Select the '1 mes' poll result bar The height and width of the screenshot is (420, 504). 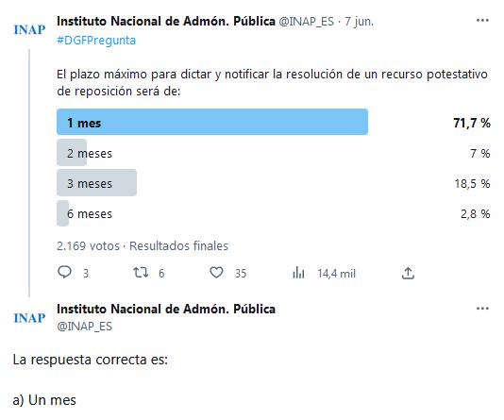click(212, 122)
